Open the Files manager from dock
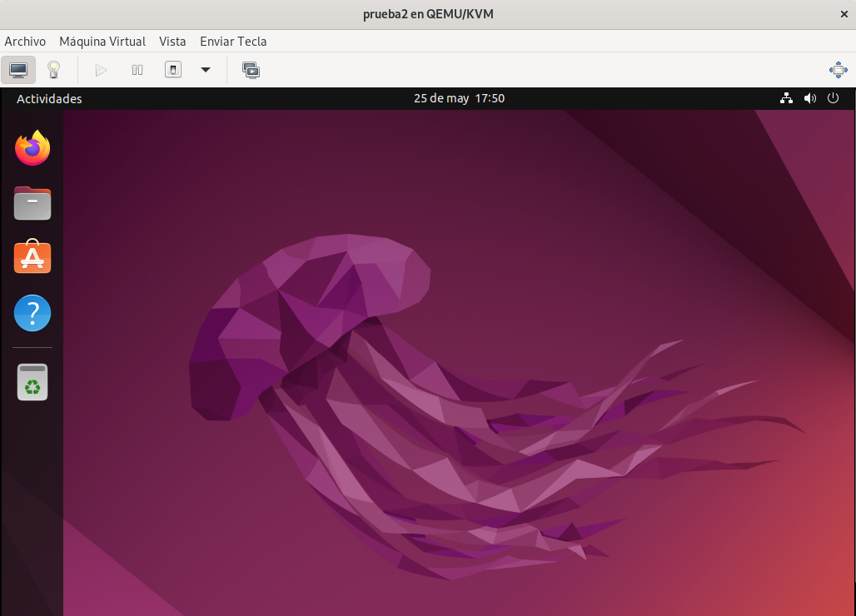Viewport: 856px width, 616px height. pyautogui.click(x=32, y=203)
